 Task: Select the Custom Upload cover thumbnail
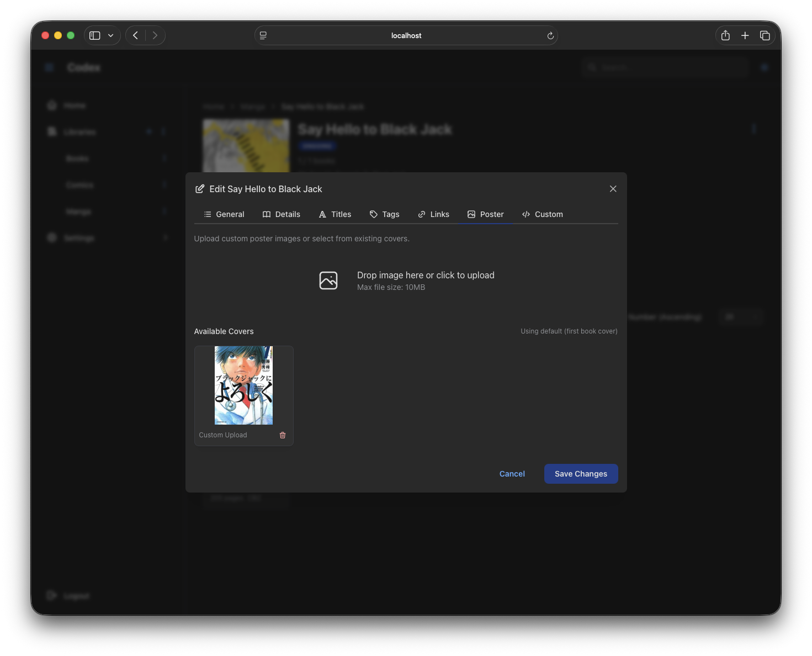243,385
